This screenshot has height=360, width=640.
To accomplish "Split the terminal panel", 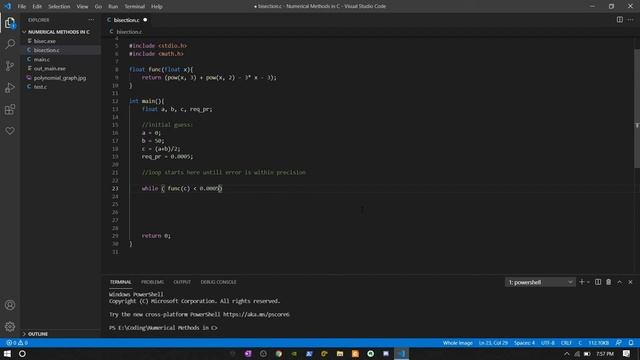I will tap(598, 282).
